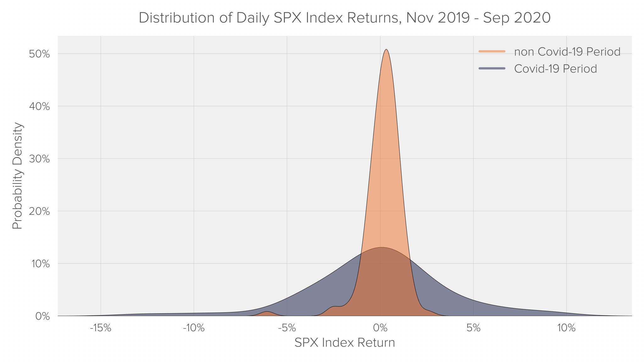
Task: Click the 5% x-axis tick label
Action: [473, 328]
